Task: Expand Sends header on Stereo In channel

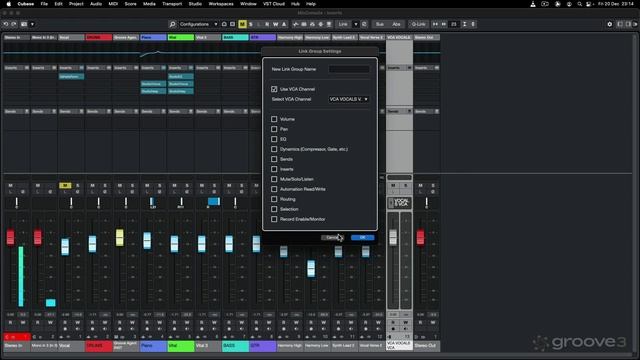Action: (16, 111)
